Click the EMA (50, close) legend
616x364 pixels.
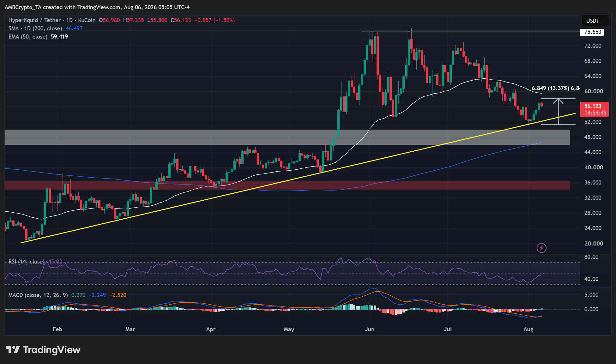pyautogui.click(x=28, y=37)
